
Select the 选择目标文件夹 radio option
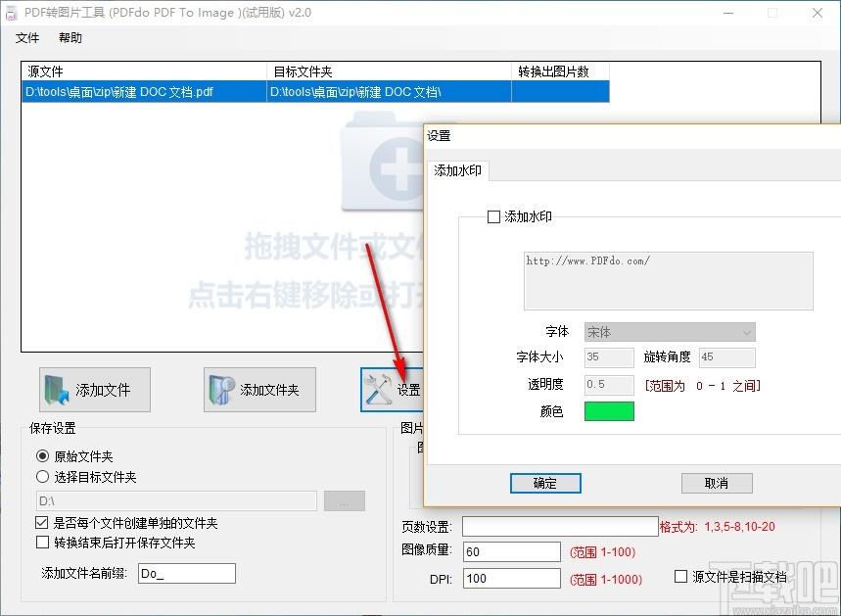[x=42, y=477]
